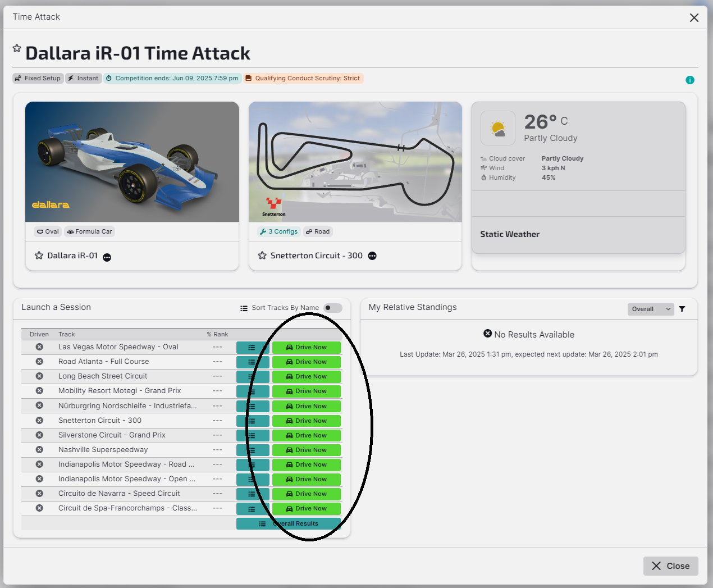The height and width of the screenshot is (588, 713).
Task: Click the weather partly cloudy icon
Action: click(x=498, y=128)
